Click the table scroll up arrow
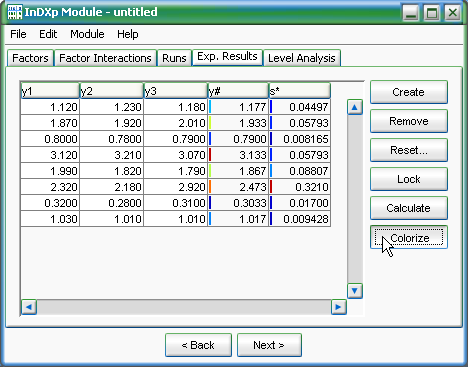This screenshot has height=367, width=468. [355, 107]
